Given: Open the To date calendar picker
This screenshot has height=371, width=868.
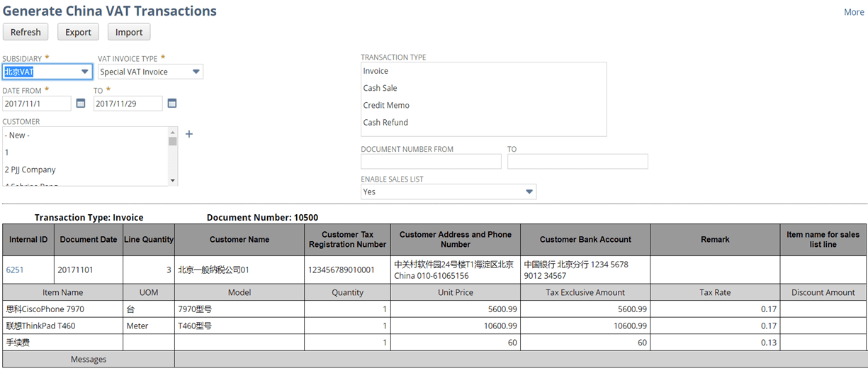Looking at the screenshot, I should click(172, 104).
